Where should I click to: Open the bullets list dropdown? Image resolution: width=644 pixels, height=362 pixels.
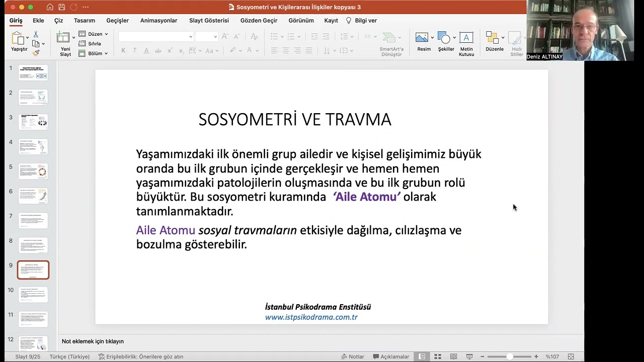point(282,36)
